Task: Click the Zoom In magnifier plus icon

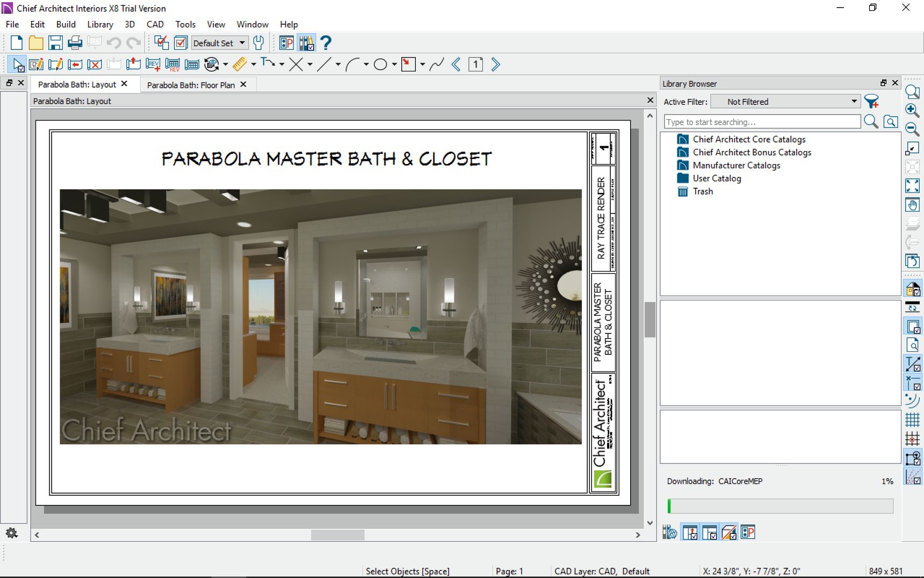Action: pyautogui.click(x=912, y=110)
